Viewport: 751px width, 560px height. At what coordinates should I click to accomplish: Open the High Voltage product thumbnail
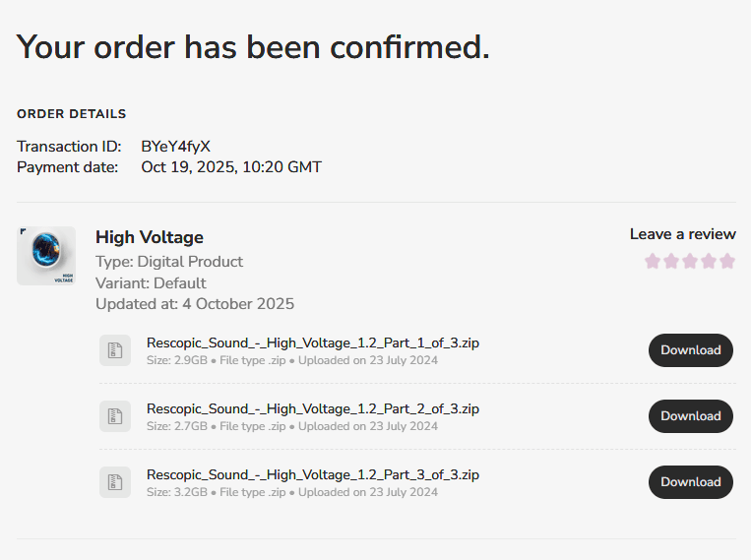click(46, 256)
